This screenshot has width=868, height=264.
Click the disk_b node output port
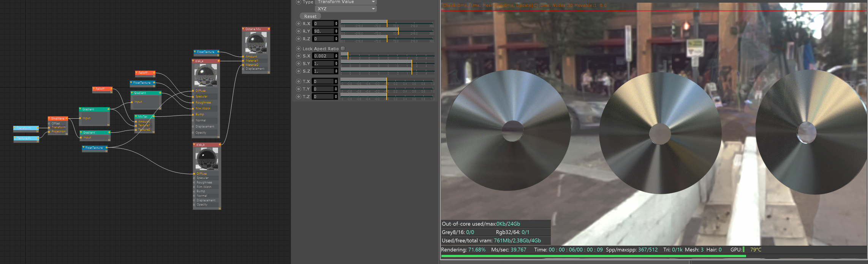point(220,145)
